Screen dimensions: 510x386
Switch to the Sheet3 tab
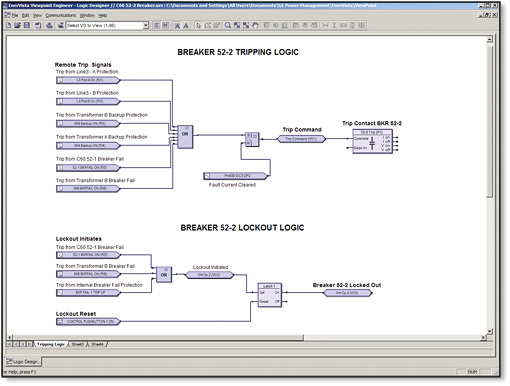pos(78,344)
